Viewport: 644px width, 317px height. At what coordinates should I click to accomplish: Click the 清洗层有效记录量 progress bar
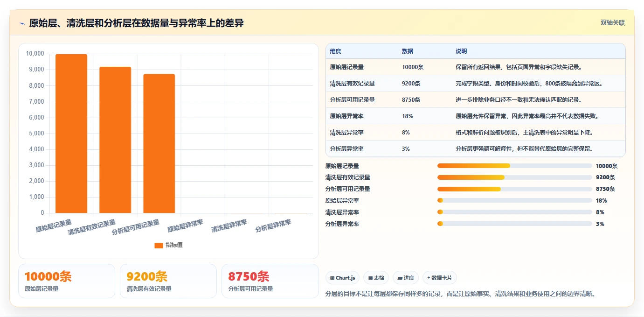tap(515, 177)
